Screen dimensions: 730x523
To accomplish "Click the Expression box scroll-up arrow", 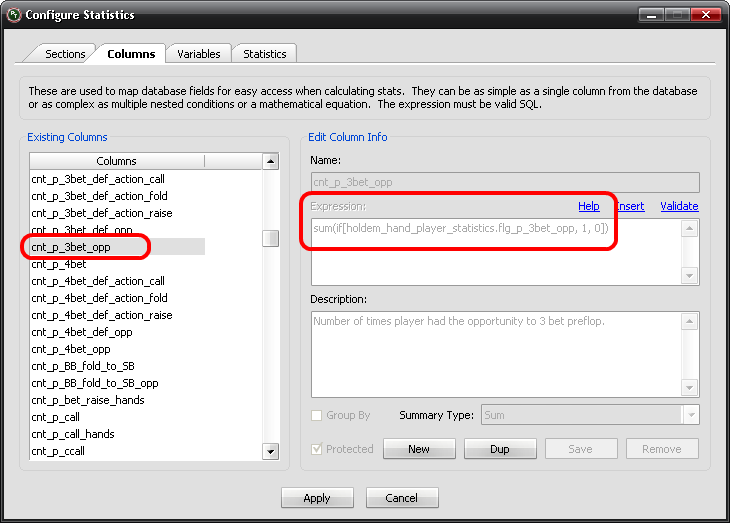I will tap(689, 228).
